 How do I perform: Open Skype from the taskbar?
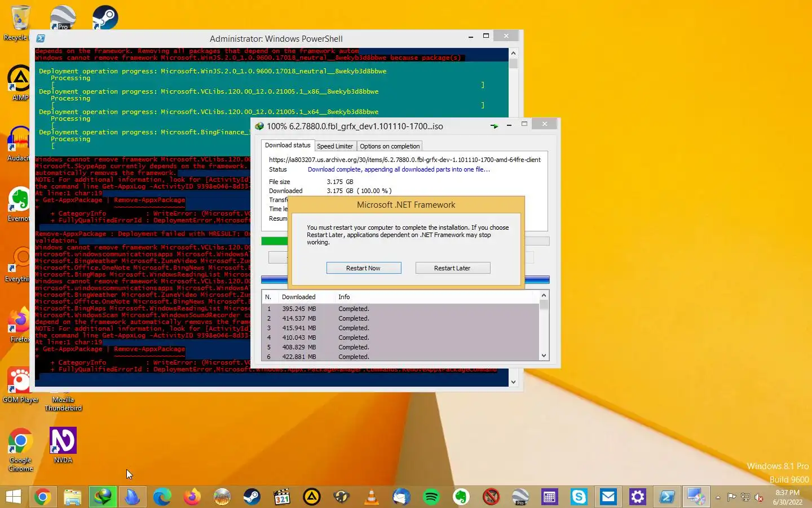click(x=579, y=497)
